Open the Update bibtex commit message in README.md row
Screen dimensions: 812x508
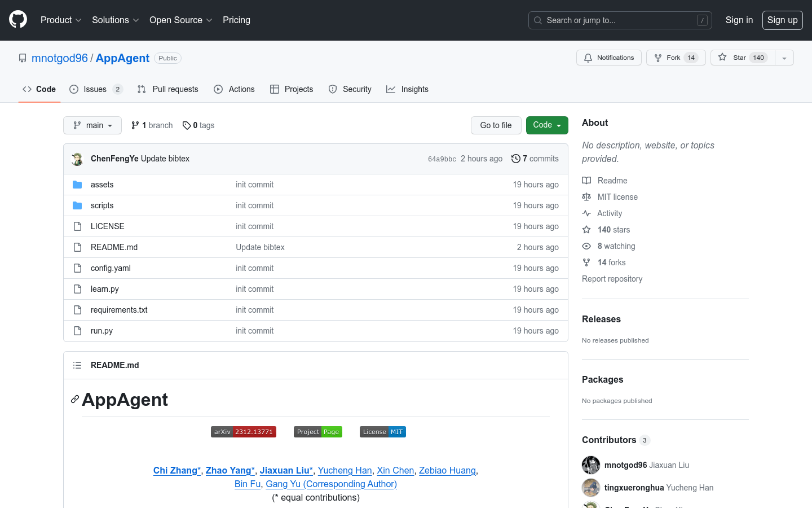point(260,247)
